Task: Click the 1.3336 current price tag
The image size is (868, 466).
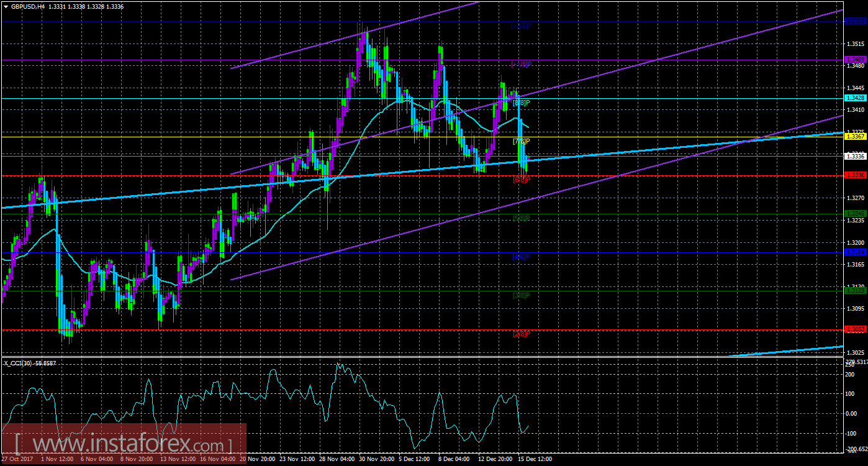Action: pos(855,156)
